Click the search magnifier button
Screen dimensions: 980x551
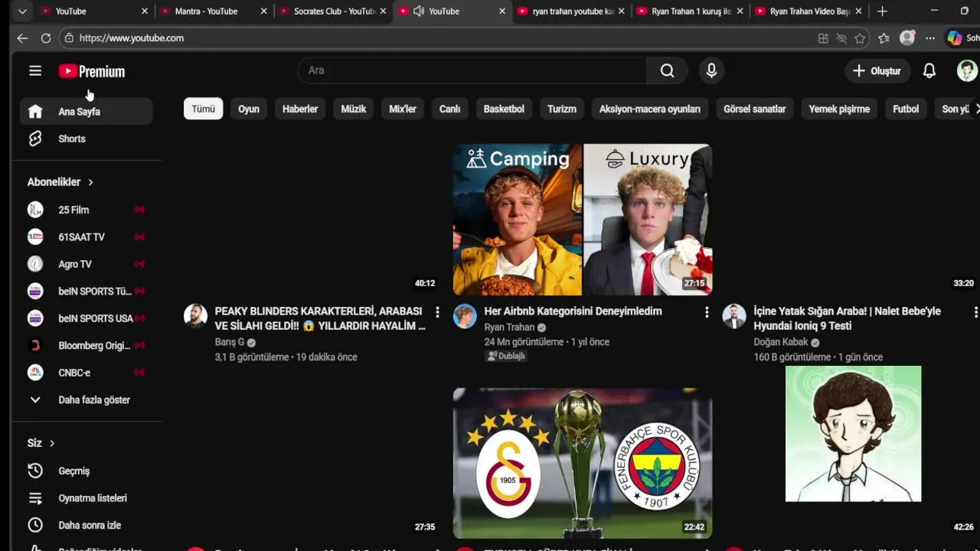[x=667, y=70]
